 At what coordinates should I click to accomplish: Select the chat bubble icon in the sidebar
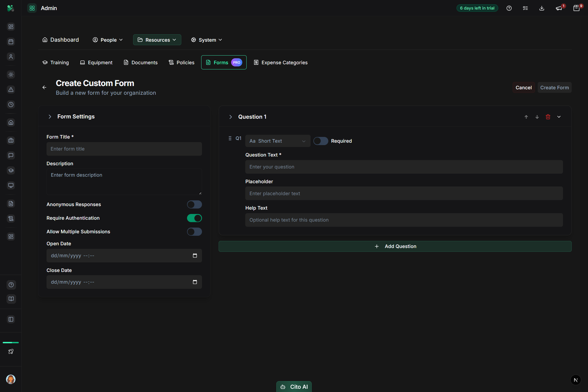11,155
